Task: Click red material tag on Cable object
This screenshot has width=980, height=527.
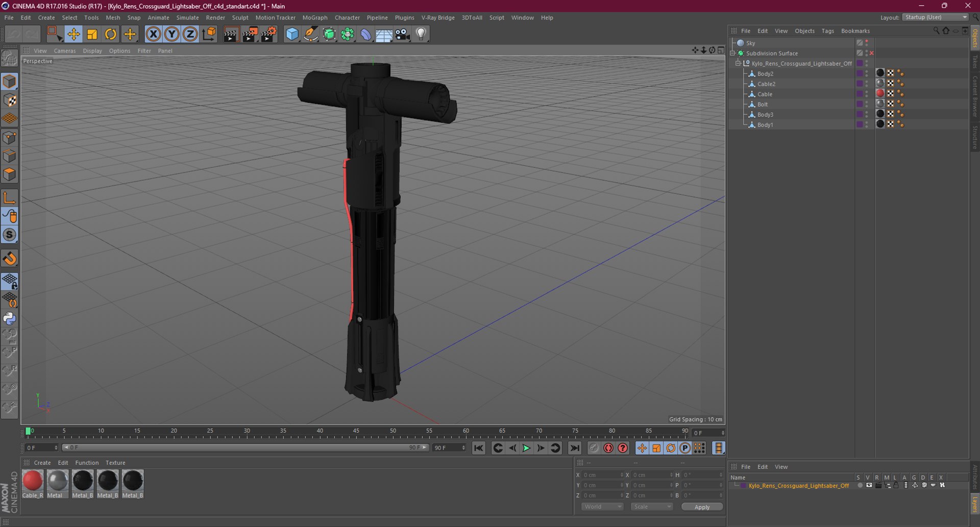Action: 880,93
